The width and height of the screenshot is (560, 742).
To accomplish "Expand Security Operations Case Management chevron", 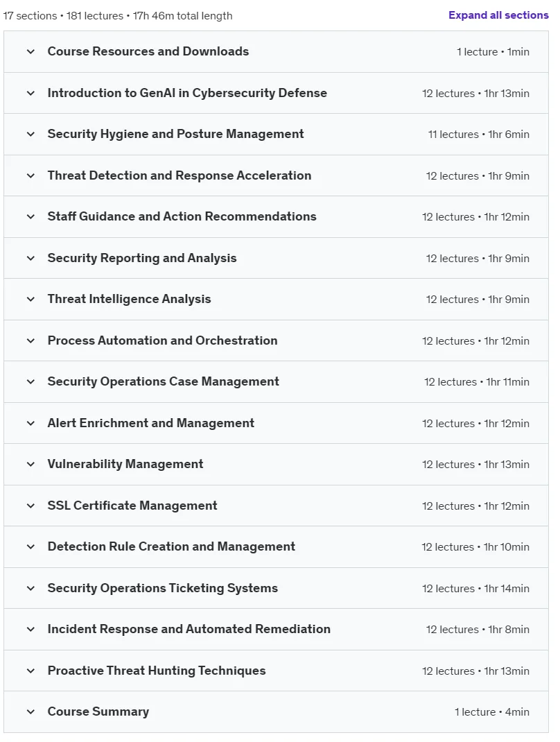I will (30, 381).
